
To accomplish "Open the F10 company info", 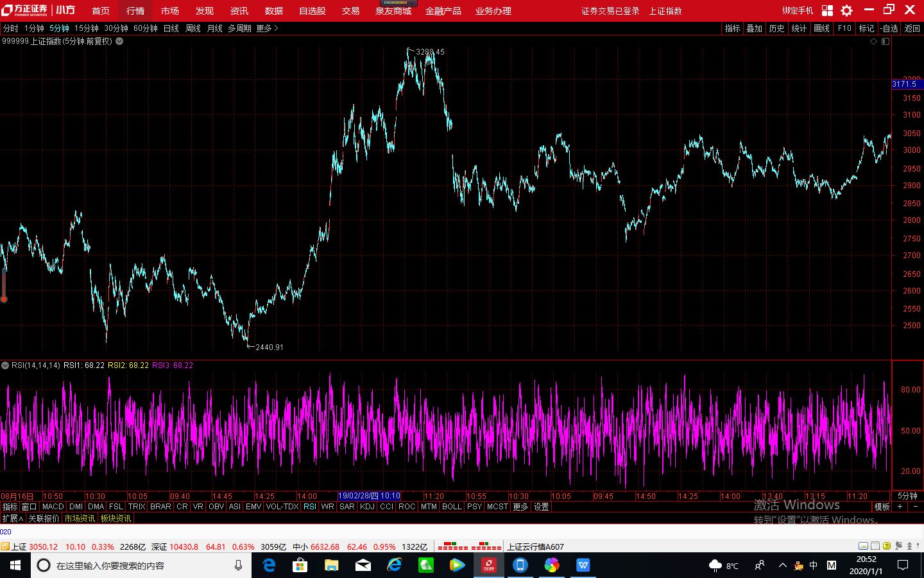I will click(x=844, y=28).
